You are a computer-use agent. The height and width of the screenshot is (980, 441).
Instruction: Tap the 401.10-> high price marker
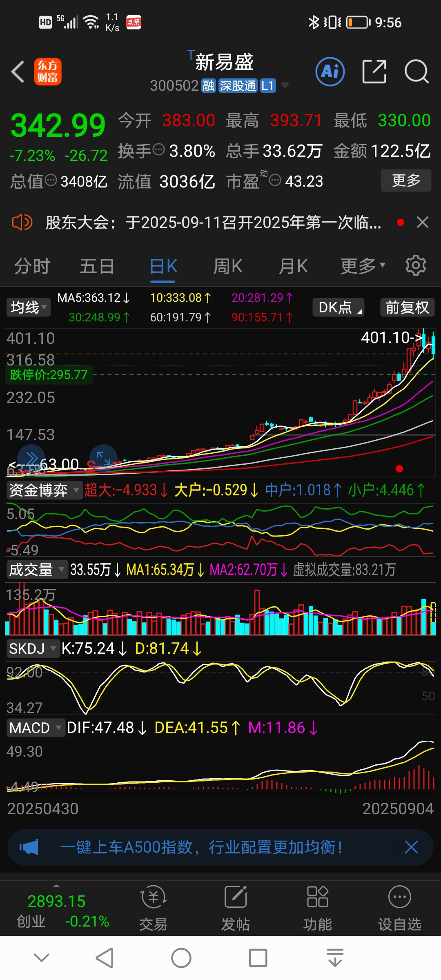(391, 337)
